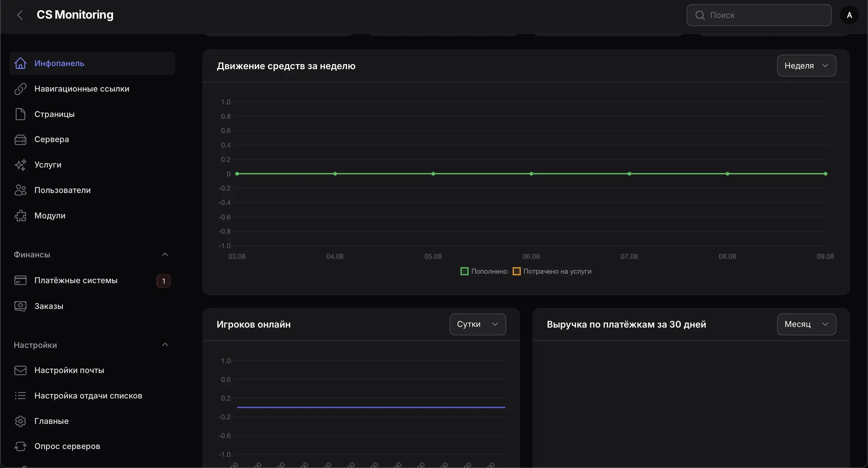Navigate to Сервера

point(92,139)
